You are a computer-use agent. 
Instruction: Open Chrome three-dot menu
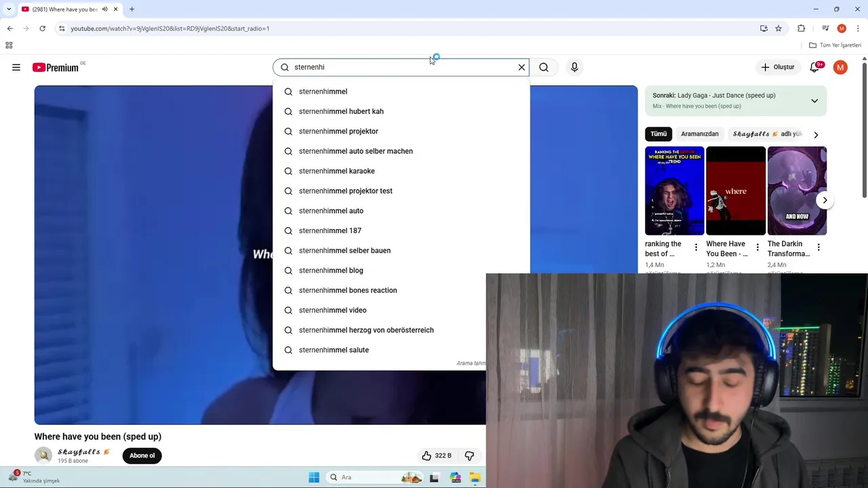point(858,28)
